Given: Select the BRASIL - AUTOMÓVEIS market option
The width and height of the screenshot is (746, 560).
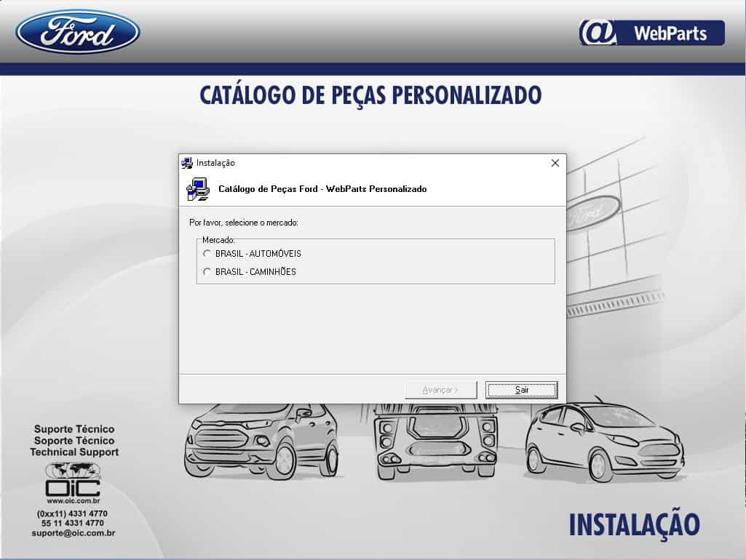Looking at the screenshot, I should tap(207, 254).
